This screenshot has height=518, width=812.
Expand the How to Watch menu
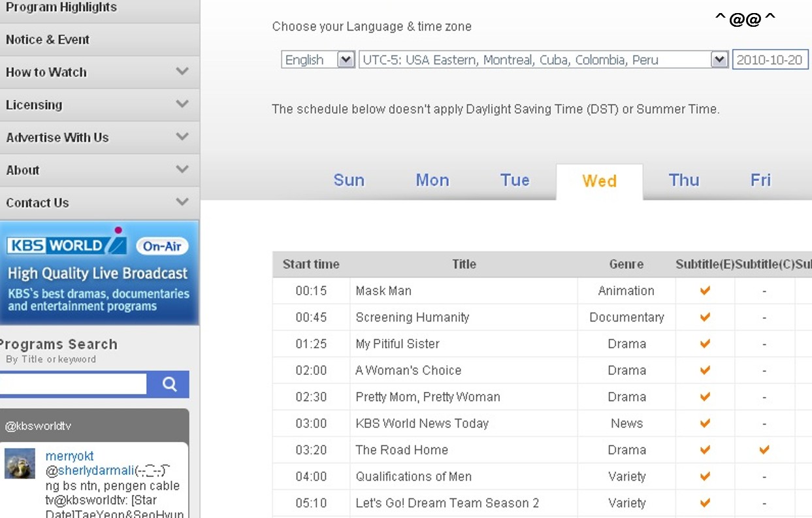tap(182, 72)
